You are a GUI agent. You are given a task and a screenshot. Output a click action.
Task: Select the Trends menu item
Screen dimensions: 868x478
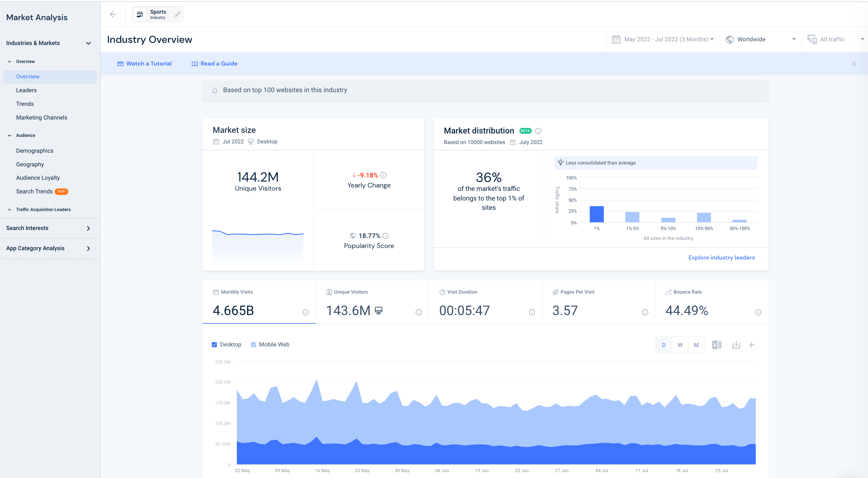click(25, 103)
